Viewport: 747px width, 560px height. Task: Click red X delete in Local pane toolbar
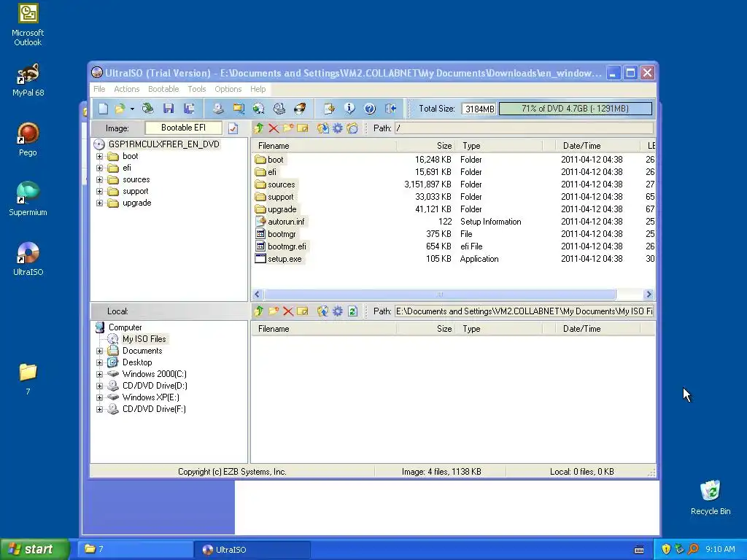(x=288, y=311)
